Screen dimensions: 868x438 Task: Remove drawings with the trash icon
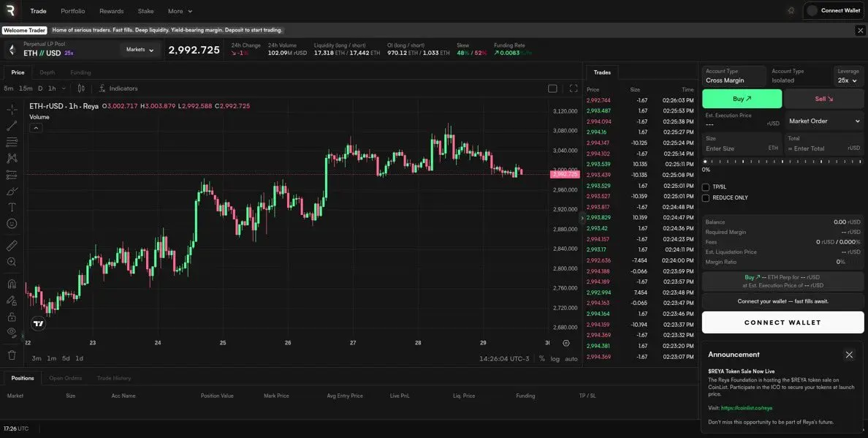pos(12,355)
